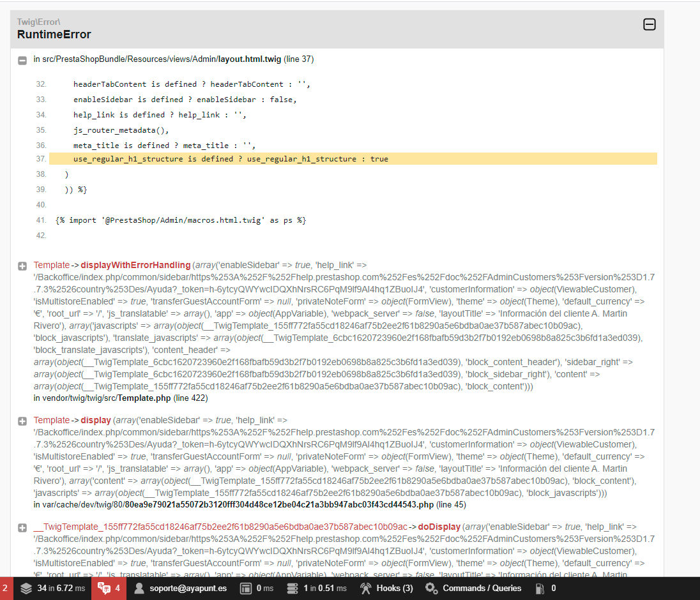
Task: Click code line 32 headerTabContent
Action: (x=192, y=84)
